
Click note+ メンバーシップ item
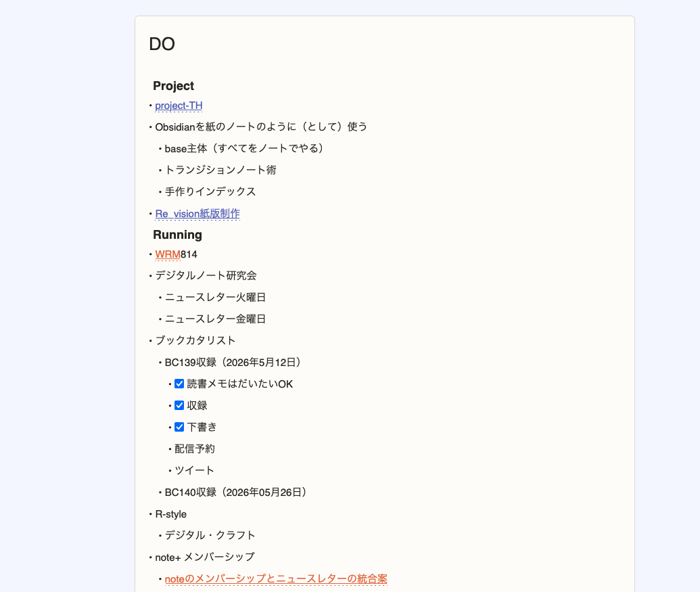204,557
